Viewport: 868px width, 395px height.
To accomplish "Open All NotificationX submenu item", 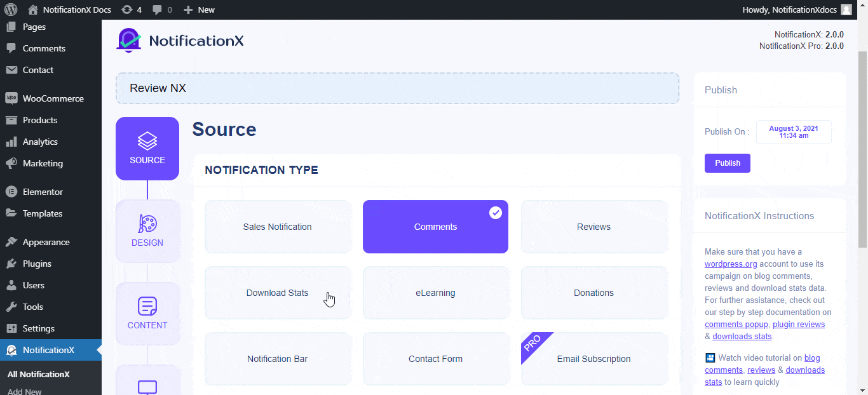I will [x=39, y=374].
